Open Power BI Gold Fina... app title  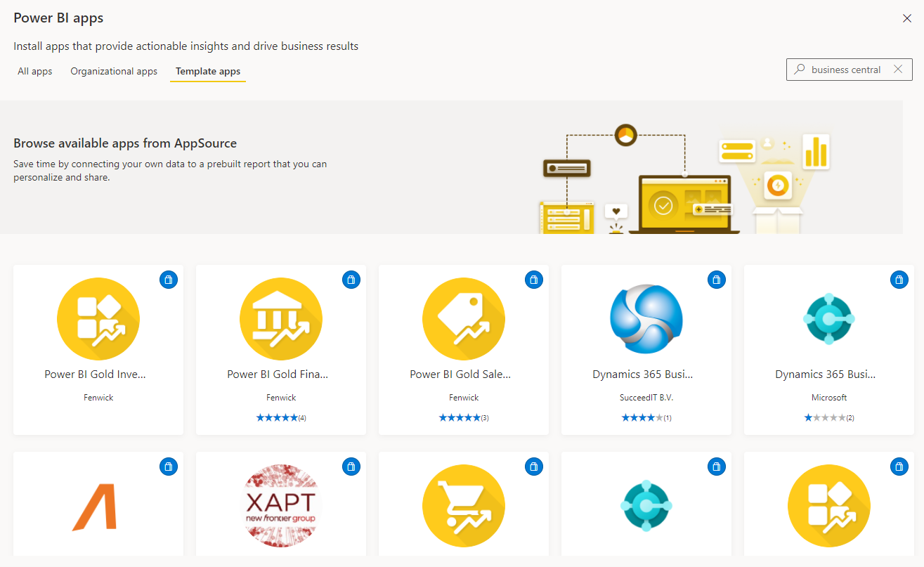pyautogui.click(x=278, y=374)
